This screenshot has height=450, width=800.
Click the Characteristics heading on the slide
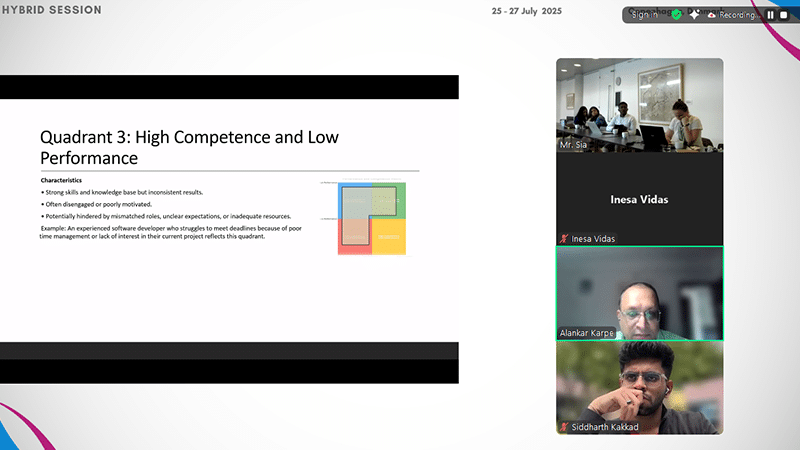tap(62, 180)
